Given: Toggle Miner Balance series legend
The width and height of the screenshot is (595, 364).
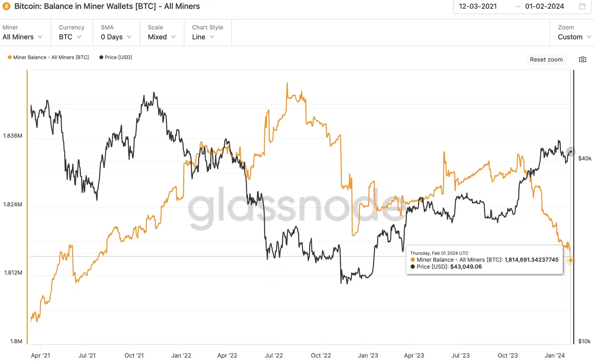Looking at the screenshot, I should point(51,57).
